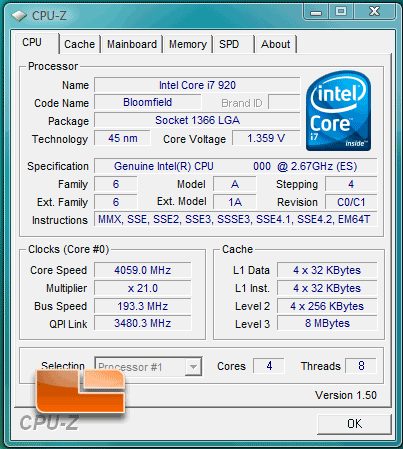Click the Name field showing Intel Core i7 920
The image size is (403, 449).
pyautogui.click(x=197, y=85)
